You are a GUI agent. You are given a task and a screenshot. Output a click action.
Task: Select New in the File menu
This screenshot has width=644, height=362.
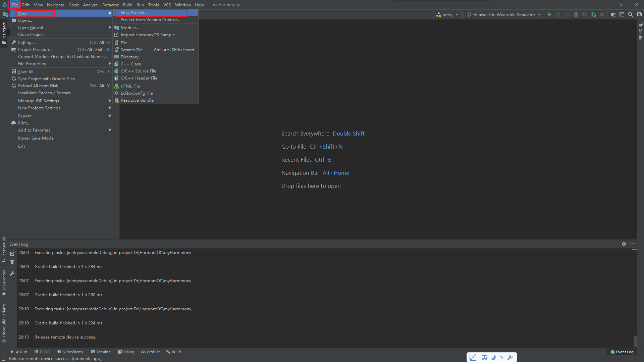[62, 13]
